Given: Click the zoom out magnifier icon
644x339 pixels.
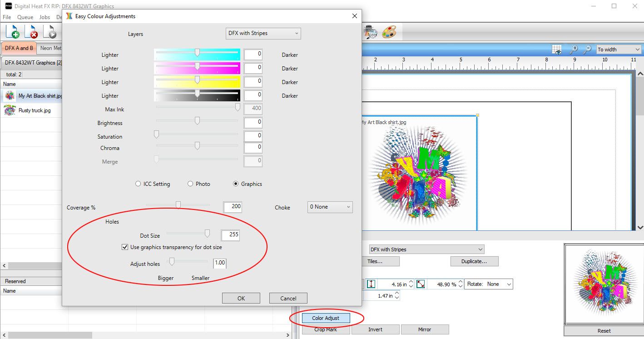Looking at the screenshot, I should tap(587, 49).
